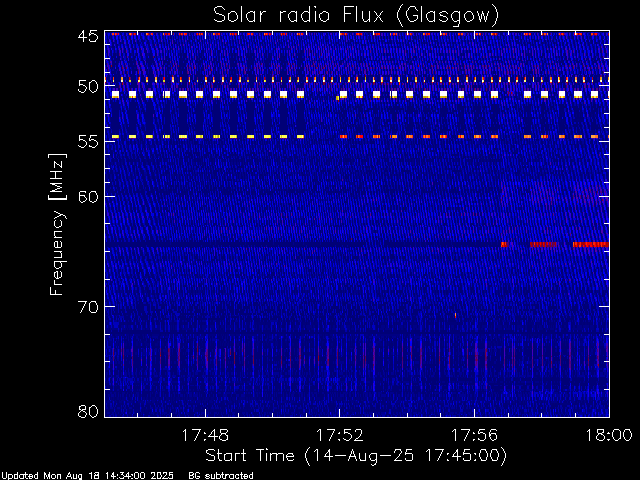Click the '17:48' time axis label
The height and width of the screenshot is (480, 640).
click(205, 435)
